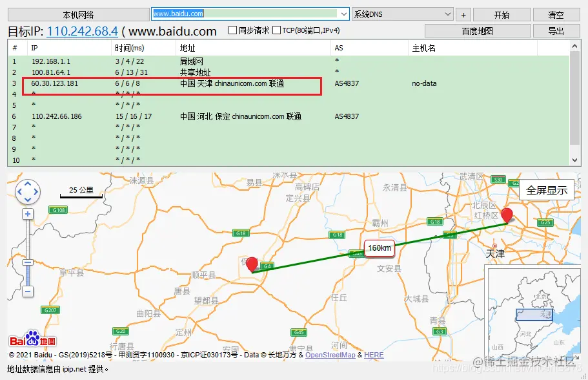Click the 160km distance label
The width and height of the screenshot is (588, 380).
pos(380,248)
